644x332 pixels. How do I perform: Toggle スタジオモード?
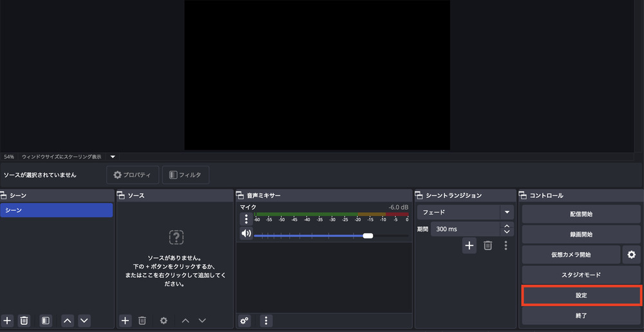point(581,275)
